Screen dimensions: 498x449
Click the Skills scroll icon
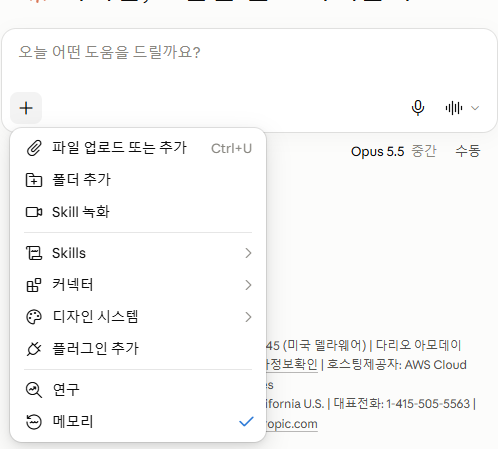pos(34,253)
